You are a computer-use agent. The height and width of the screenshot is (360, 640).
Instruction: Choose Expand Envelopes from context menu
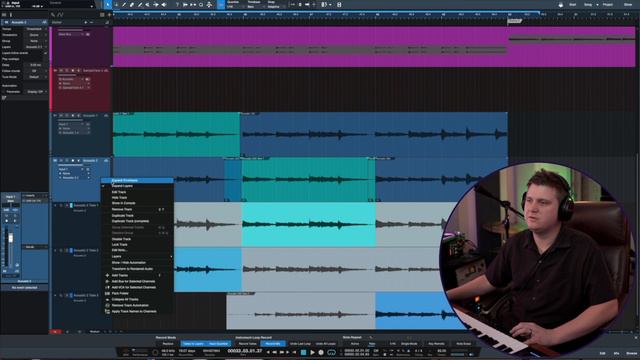(137, 180)
